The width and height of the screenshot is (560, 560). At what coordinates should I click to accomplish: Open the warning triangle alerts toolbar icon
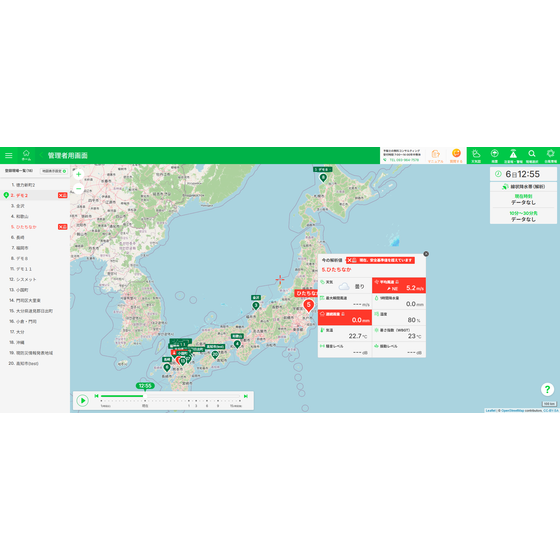513,156
